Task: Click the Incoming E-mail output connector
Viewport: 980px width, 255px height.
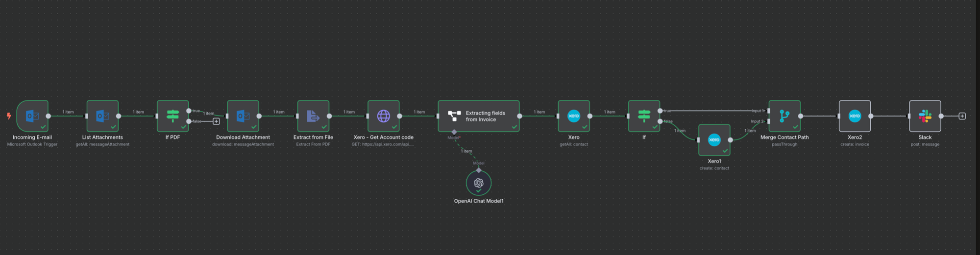Action: 48,116
